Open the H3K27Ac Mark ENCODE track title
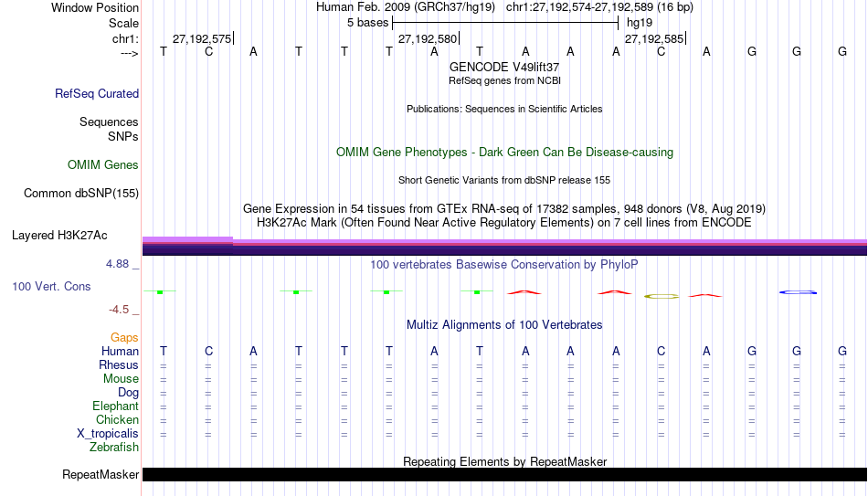 (x=504, y=223)
